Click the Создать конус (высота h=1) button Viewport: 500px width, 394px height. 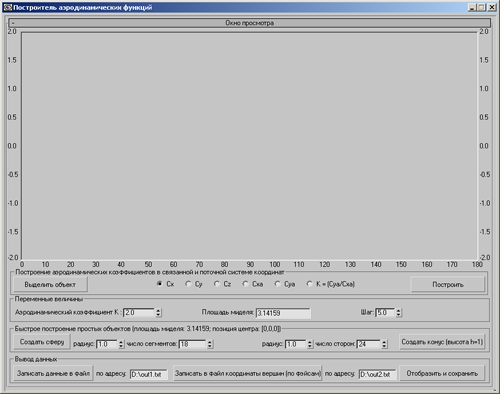tap(442, 342)
